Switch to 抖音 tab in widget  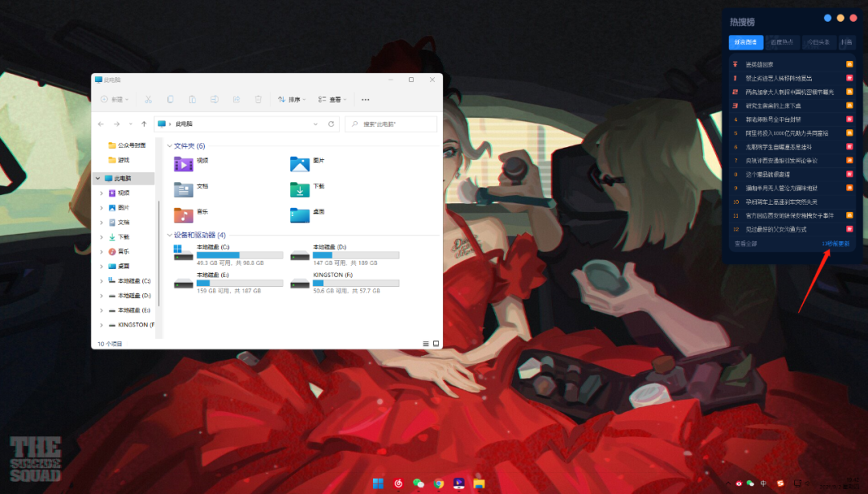(846, 42)
